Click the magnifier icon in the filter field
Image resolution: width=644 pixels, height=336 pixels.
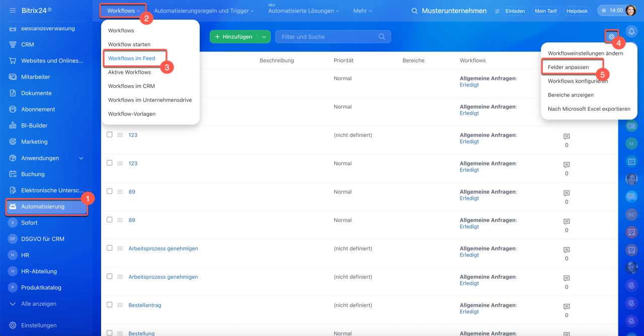(382, 37)
